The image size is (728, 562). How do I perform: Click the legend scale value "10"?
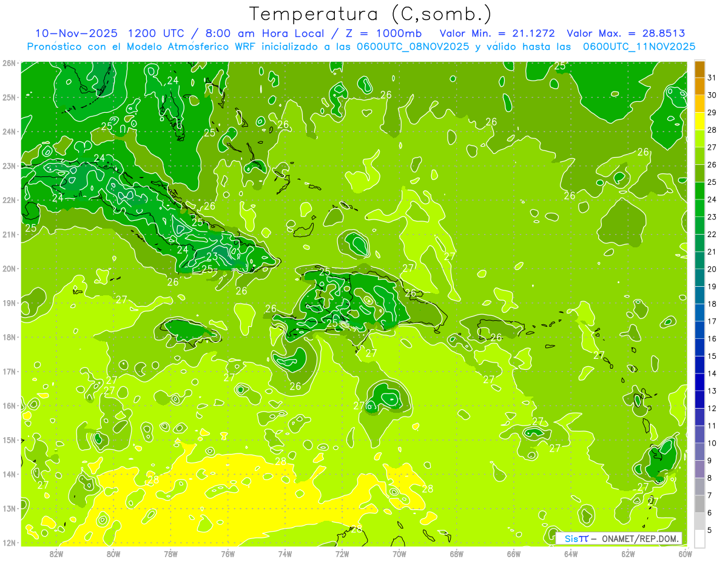712,443
